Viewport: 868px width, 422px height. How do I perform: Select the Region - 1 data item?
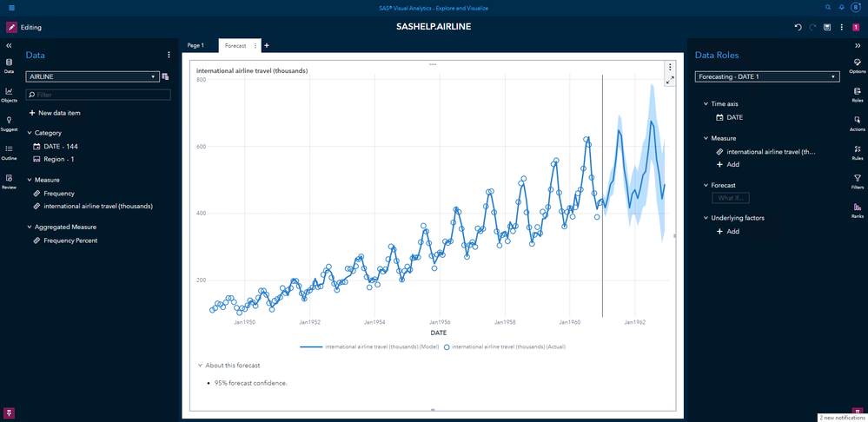click(53, 159)
